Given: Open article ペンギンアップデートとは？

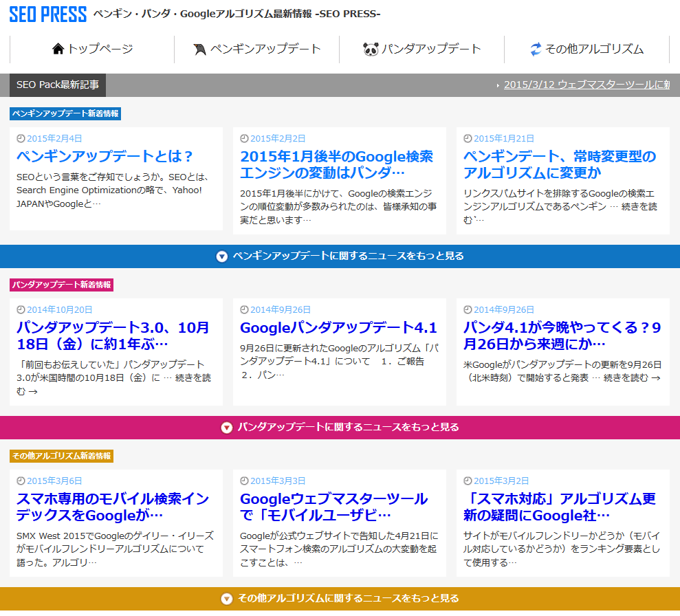Looking at the screenshot, I should (105, 156).
